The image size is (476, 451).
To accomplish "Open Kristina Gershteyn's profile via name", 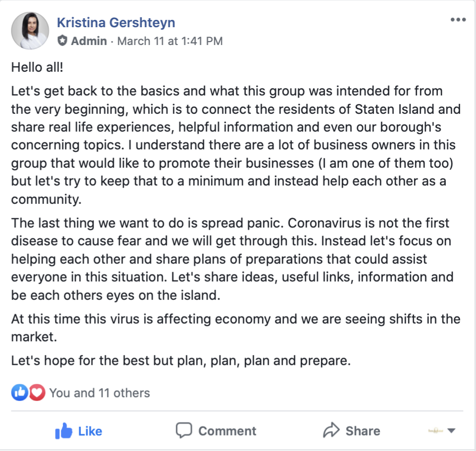I will point(116,23).
